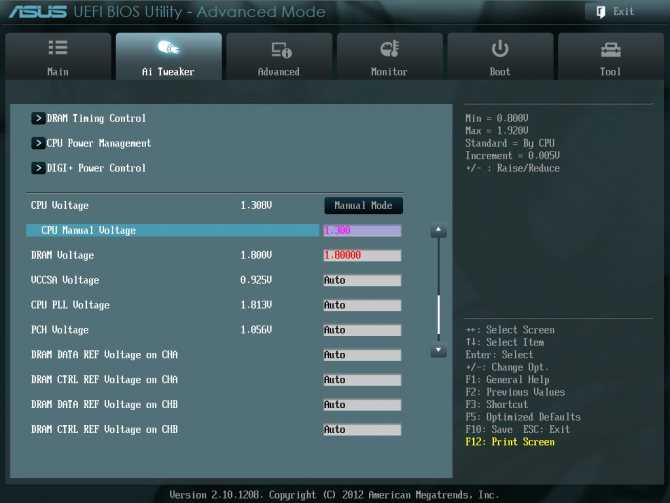Click the Monitor tab thermometer icon

(x=390, y=49)
